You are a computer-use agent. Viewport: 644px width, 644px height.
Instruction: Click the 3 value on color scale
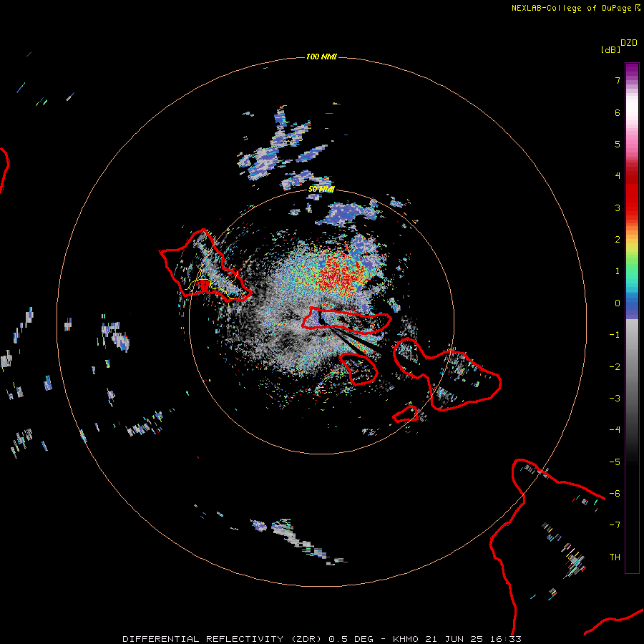coord(618,208)
